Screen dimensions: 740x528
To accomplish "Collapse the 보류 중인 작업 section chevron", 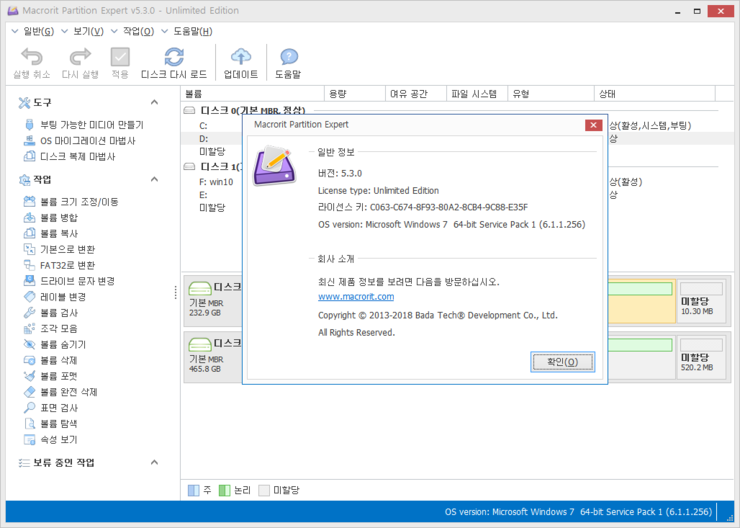I will click(x=154, y=462).
